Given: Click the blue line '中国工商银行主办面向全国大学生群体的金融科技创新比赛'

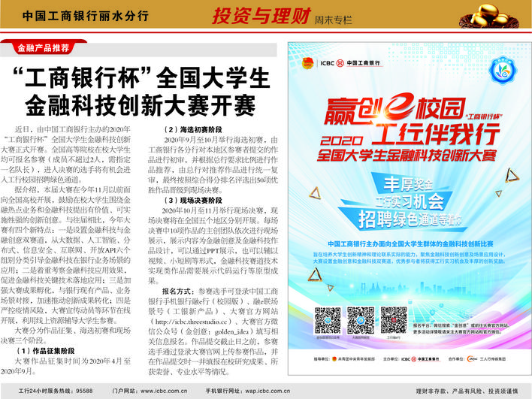Looking at the screenshot, I should pos(410,243).
